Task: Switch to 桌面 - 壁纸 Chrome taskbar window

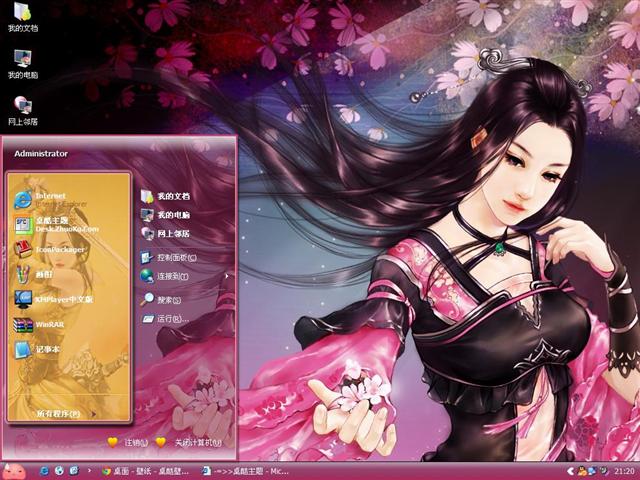Action: click(x=146, y=471)
